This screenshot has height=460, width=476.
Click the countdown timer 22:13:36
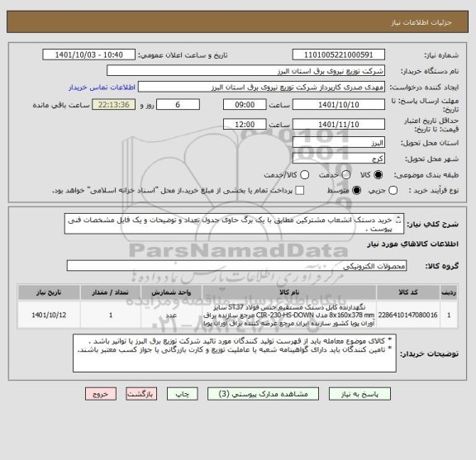coord(114,105)
